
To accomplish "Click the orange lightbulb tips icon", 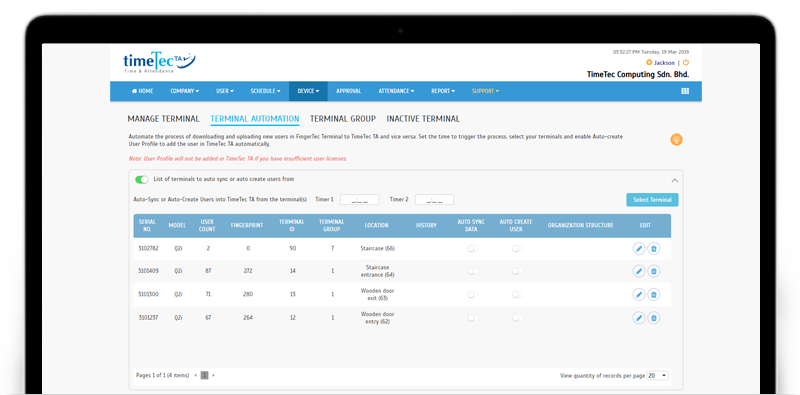I will click(x=677, y=139).
